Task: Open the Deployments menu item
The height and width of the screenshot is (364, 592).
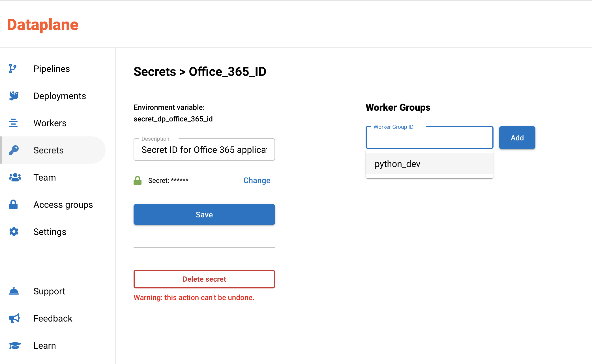Action: tap(59, 96)
